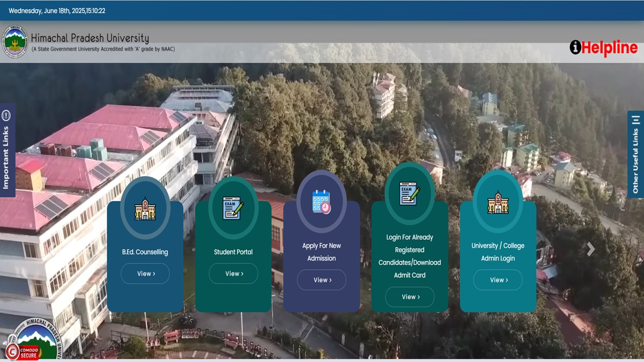The image size is (644, 362).
Task: Expand the Other Useful Links side panel
Action: pos(635,154)
